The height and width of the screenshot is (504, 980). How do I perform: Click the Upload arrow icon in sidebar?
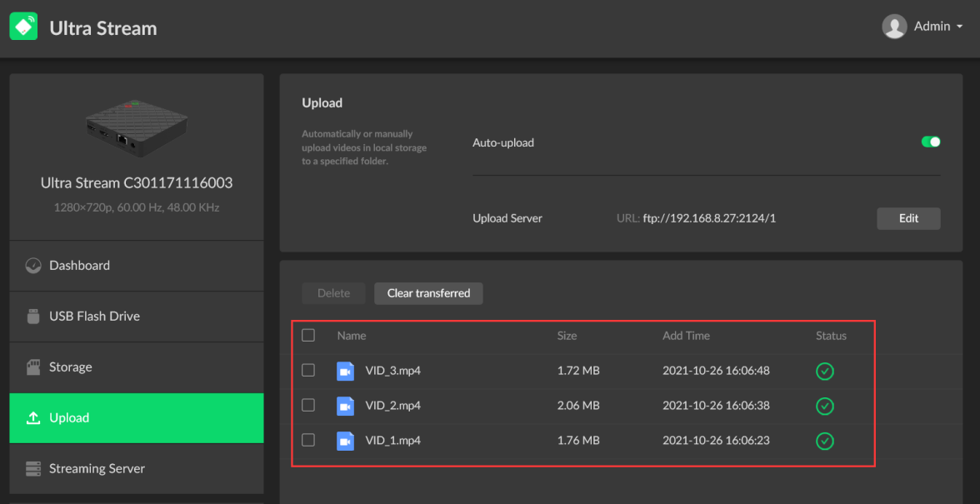(x=33, y=418)
